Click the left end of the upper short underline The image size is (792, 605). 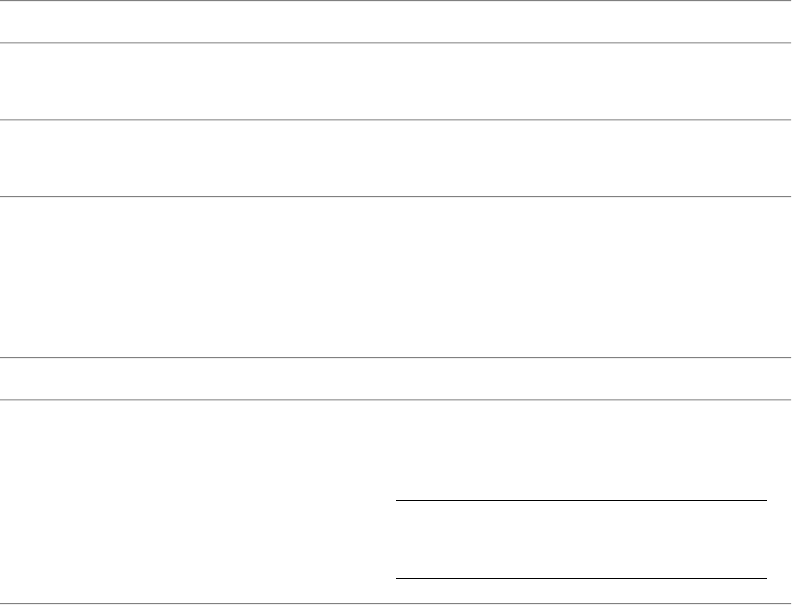400,500
